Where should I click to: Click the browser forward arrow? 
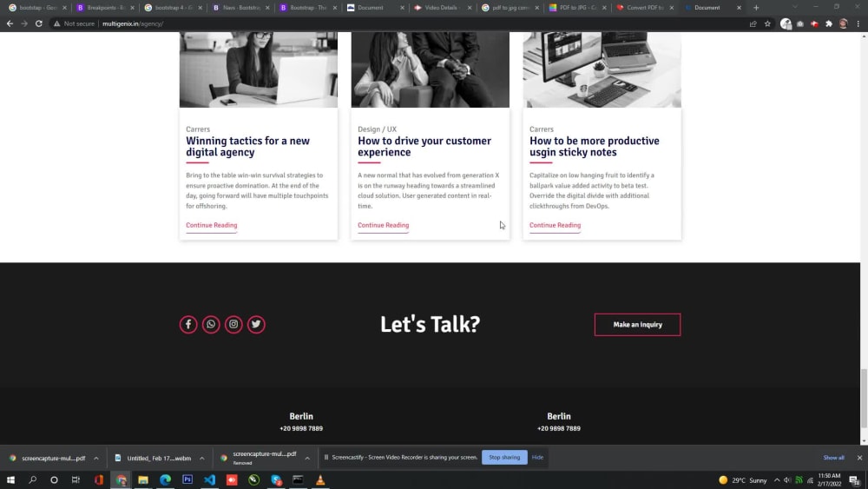coord(23,23)
